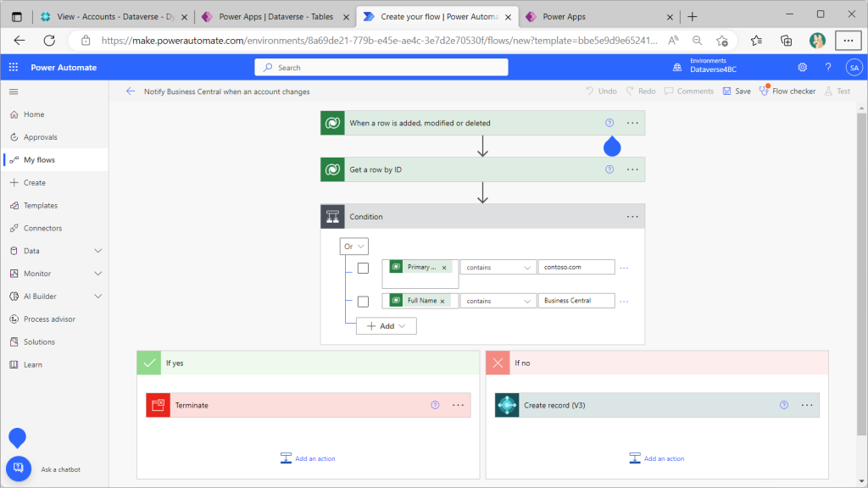Open options for the Full Name row
The width and height of the screenshot is (868, 488).
624,302
